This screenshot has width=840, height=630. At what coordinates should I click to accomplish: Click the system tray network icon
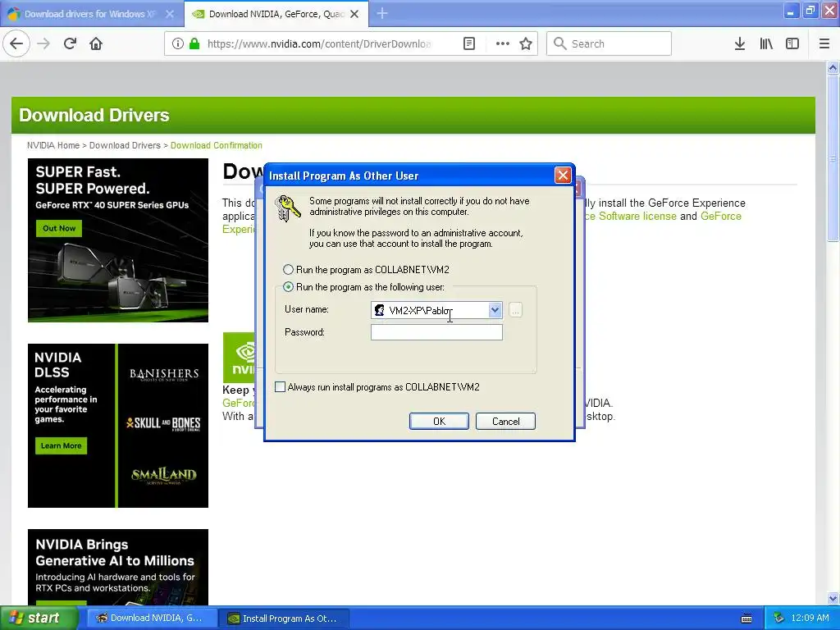pyautogui.click(x=778, y=618)
